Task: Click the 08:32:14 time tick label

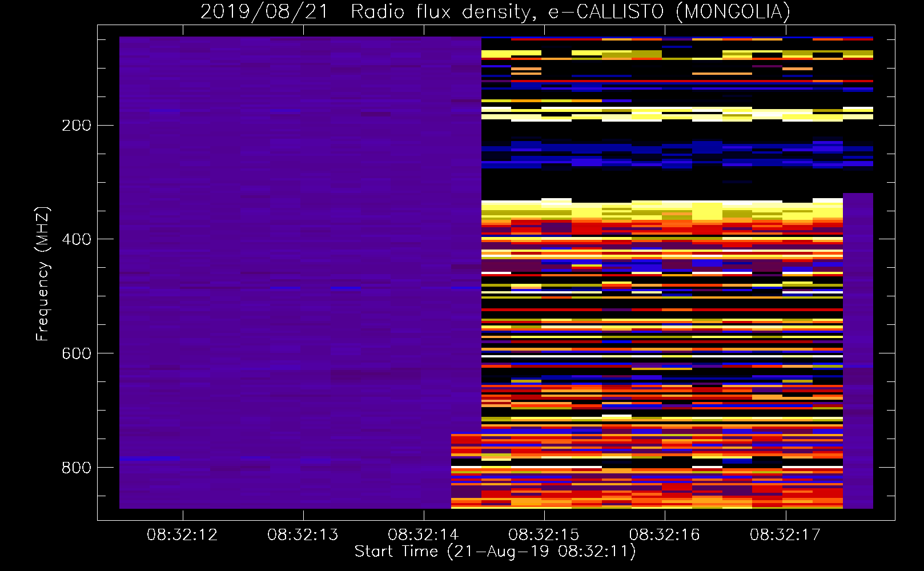Action: (x=423, y=535)
